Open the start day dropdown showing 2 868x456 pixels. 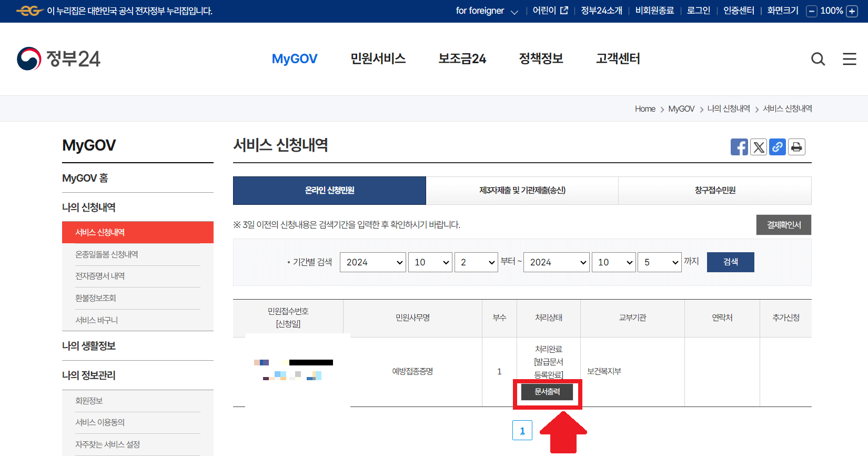click(476, 262)
